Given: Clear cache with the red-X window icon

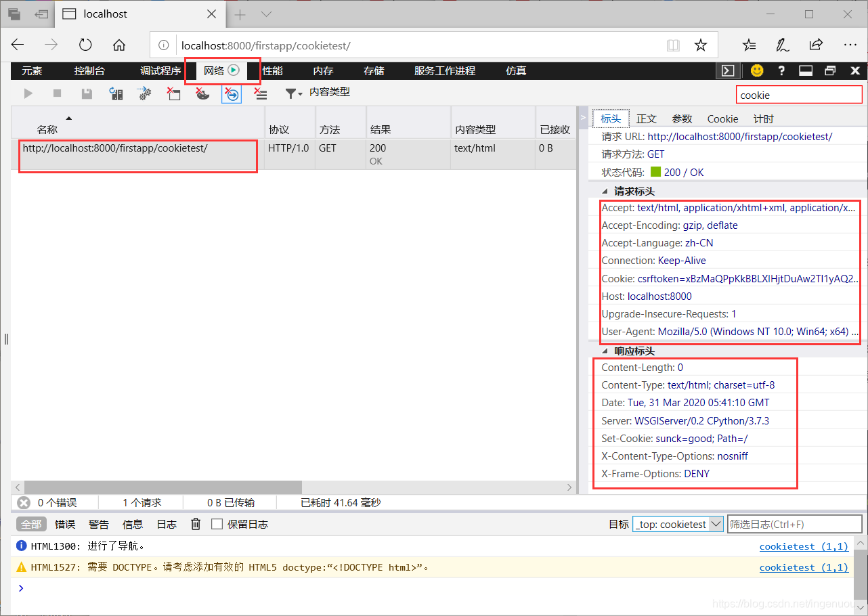Looking at the screenshot, I should pos(174,94).
